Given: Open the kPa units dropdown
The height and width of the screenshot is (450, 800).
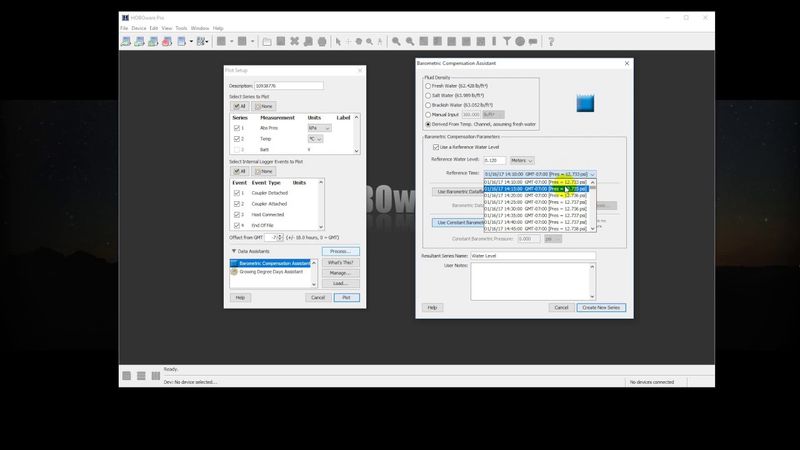Looking at the screenshot, I should point(319,128).
